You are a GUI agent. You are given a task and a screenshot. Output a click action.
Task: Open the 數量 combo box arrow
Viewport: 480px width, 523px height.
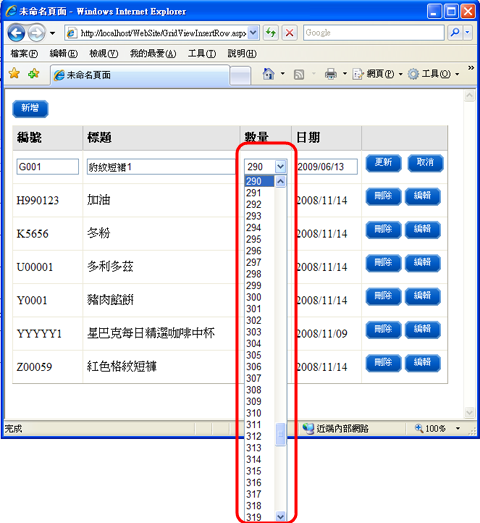pos(281,166)
